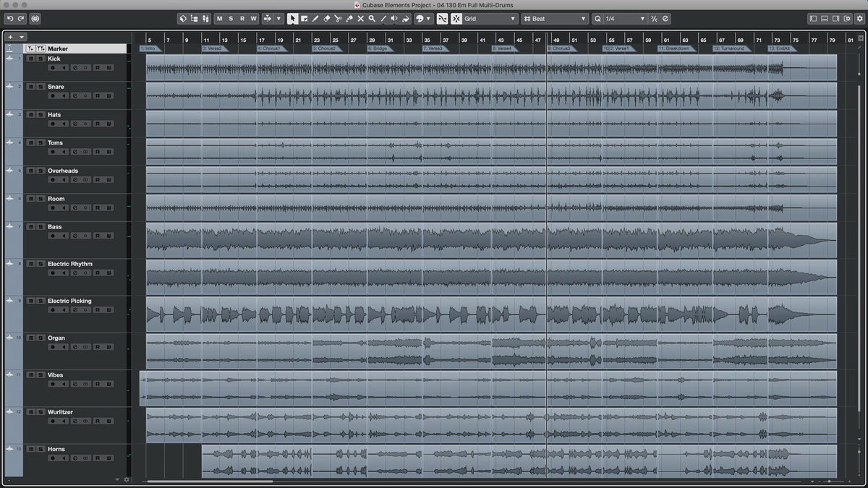Click the Undo arrow icon
Screen dimensions: 868x488
pyautogui.click(x=10, y=19)
